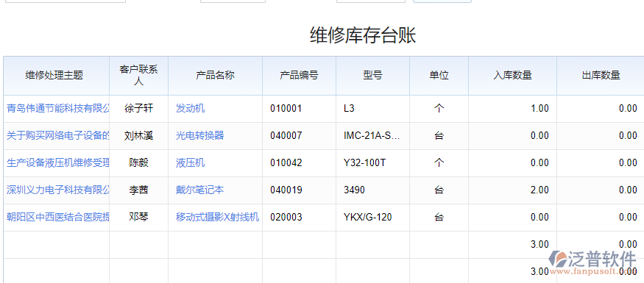644x283 pixels.
Task: Open product link 光电转换器
Action: click(200, 135)
